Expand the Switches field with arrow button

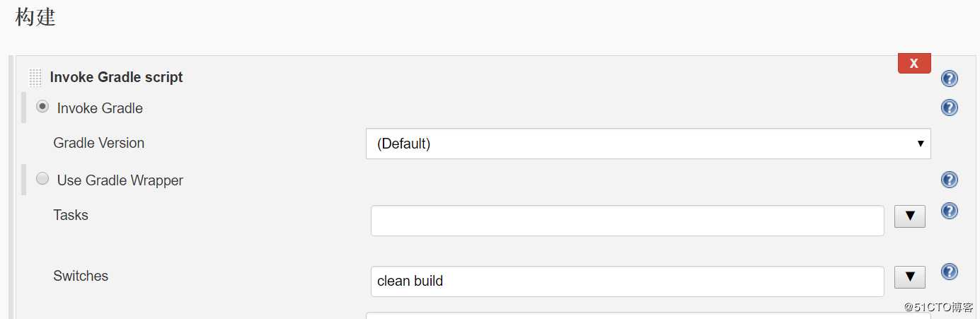(910, 277)
